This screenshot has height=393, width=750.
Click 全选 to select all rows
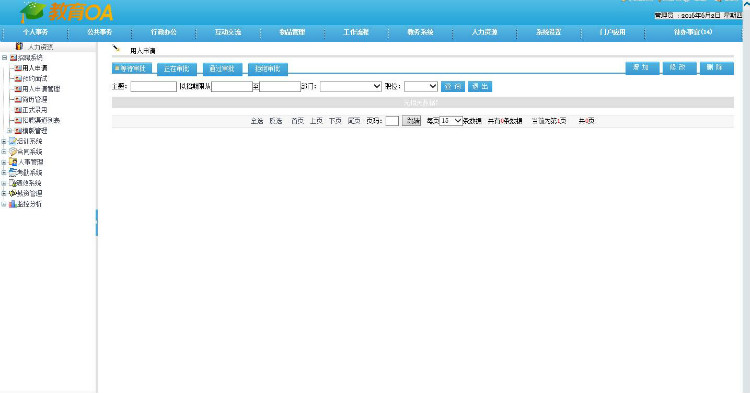[257, 121]
